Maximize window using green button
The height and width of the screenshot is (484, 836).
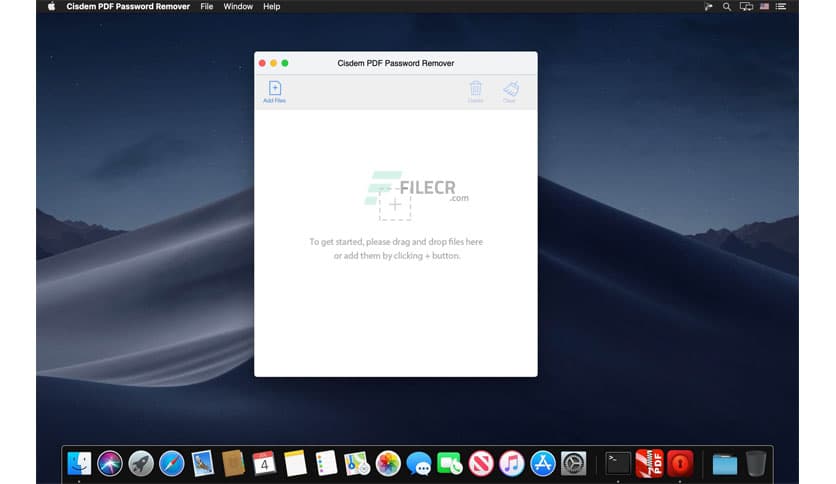point(285,63)
